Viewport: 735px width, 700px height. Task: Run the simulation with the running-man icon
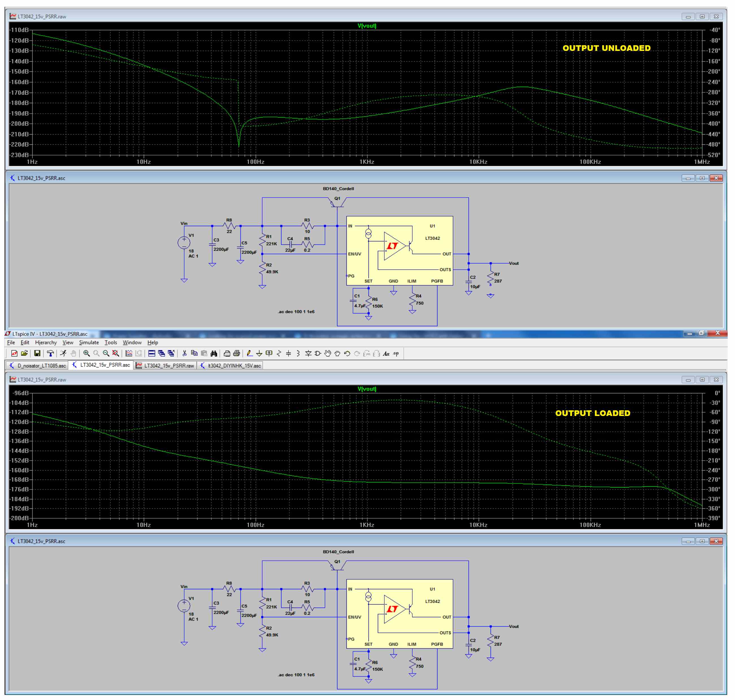tap(63, 353)
